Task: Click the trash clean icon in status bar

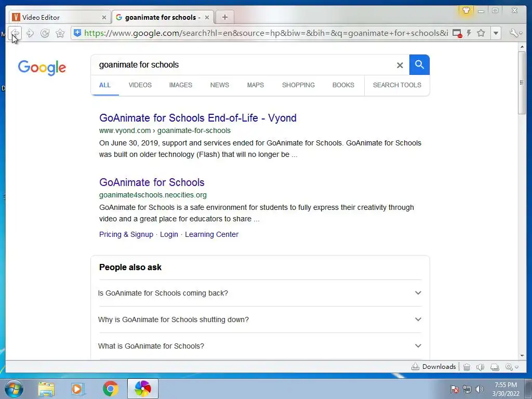Action: 467,367
